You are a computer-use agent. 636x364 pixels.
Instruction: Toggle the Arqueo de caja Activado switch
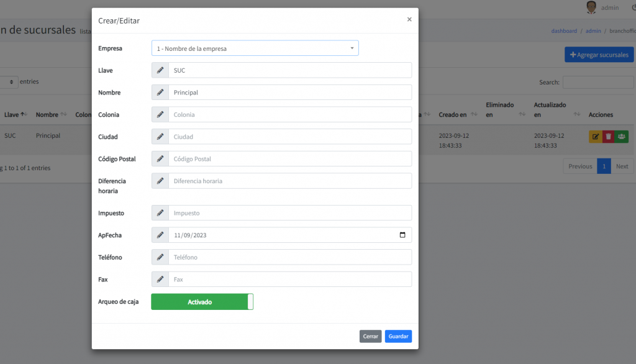coord(202,302)
